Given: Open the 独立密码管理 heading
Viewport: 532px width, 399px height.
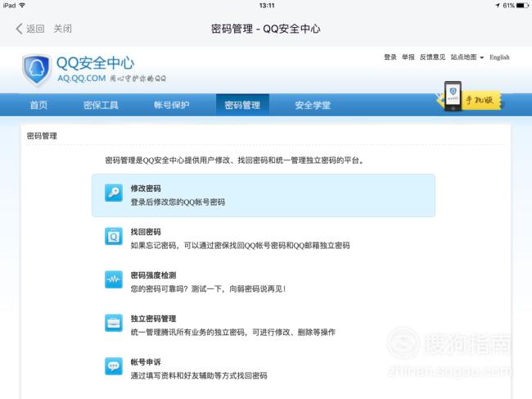Looking at the screenshot, I should pyautogui.click(x=153, y=319).
